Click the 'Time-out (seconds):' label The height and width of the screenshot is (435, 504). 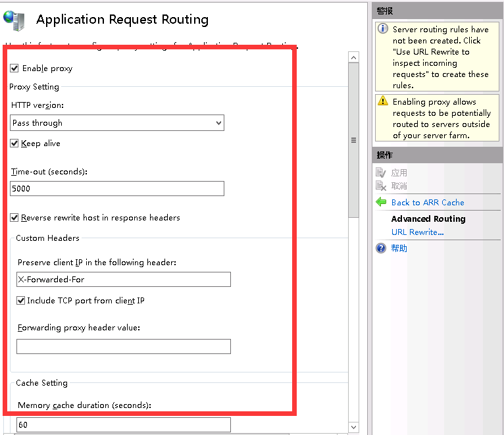49,172
